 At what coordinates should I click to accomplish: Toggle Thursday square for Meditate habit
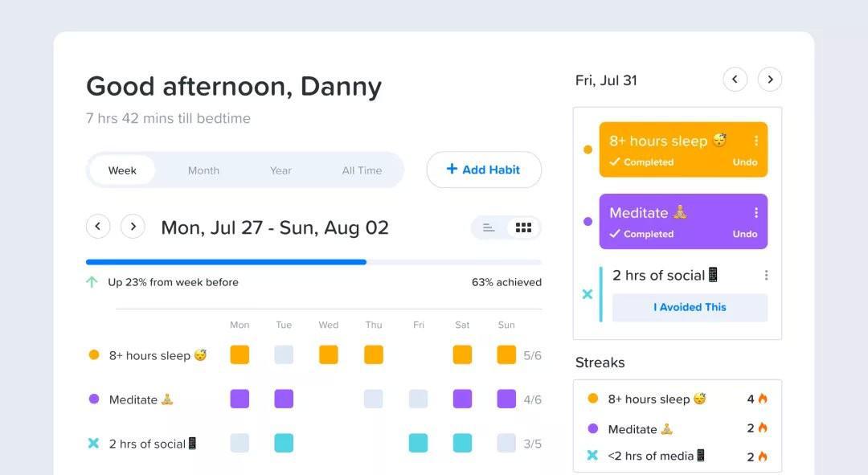click(373, 399)
